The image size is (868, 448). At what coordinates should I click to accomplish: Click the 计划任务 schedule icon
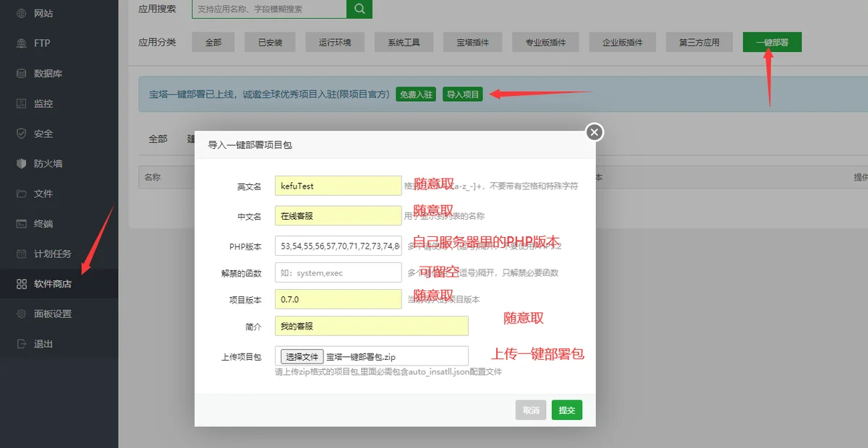[x=21, y=254]
